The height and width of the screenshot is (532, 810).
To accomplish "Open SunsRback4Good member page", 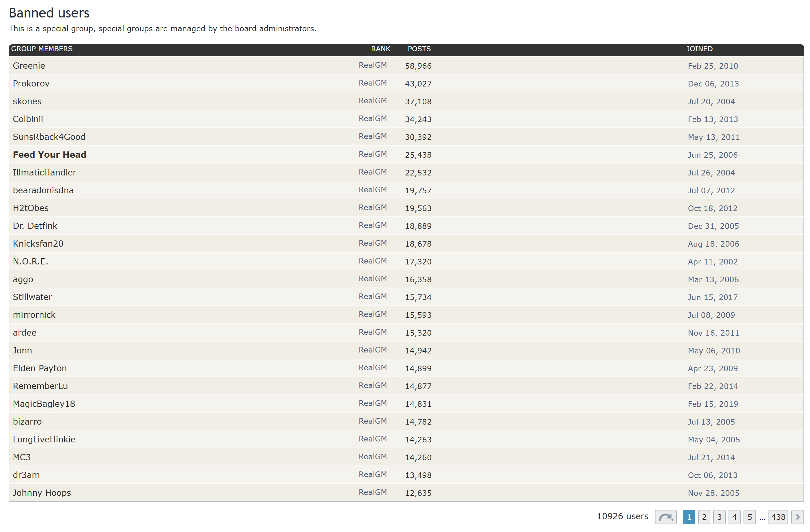I will [49, 137].
